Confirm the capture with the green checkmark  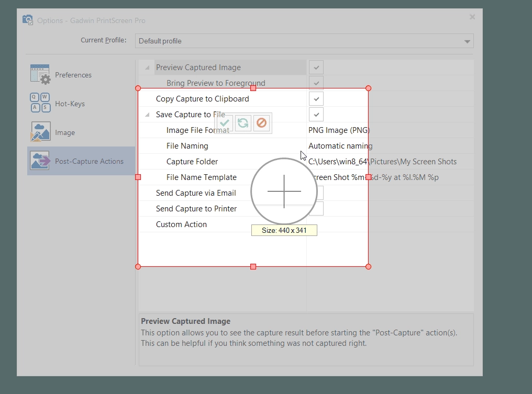click(224, 123)
